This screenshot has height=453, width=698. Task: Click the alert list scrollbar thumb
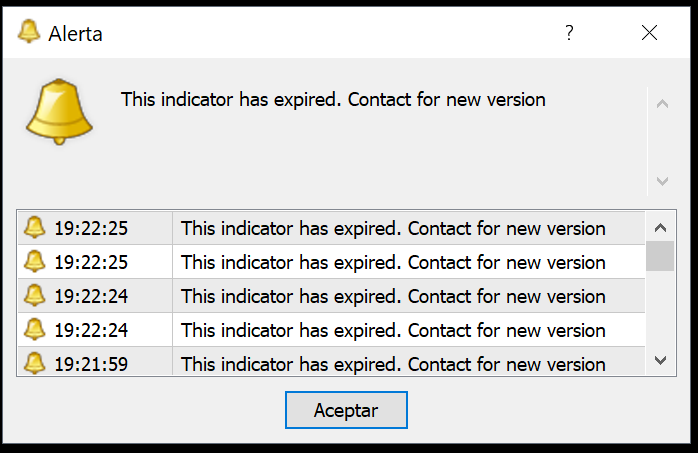pyautogui.click(x=660, y=256)
